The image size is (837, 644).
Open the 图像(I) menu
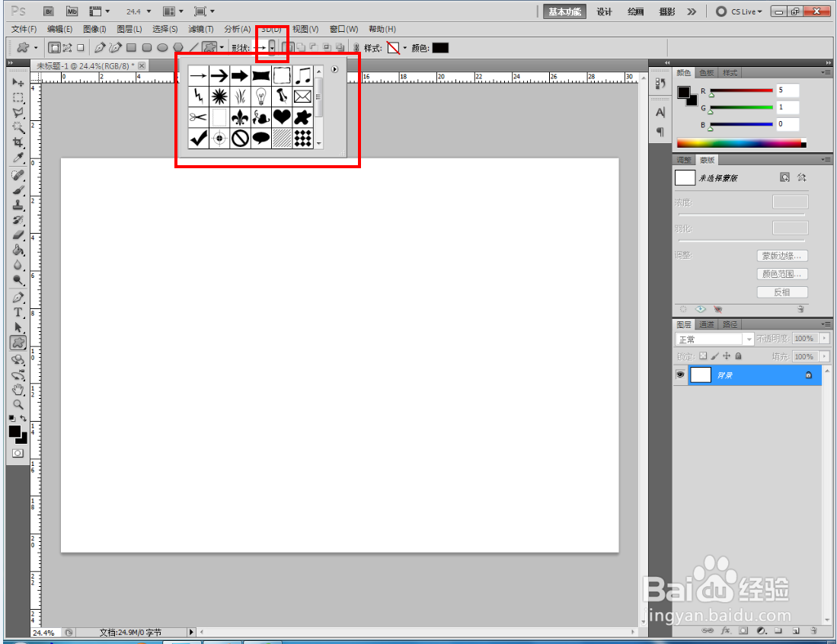[x=94, y=30]
